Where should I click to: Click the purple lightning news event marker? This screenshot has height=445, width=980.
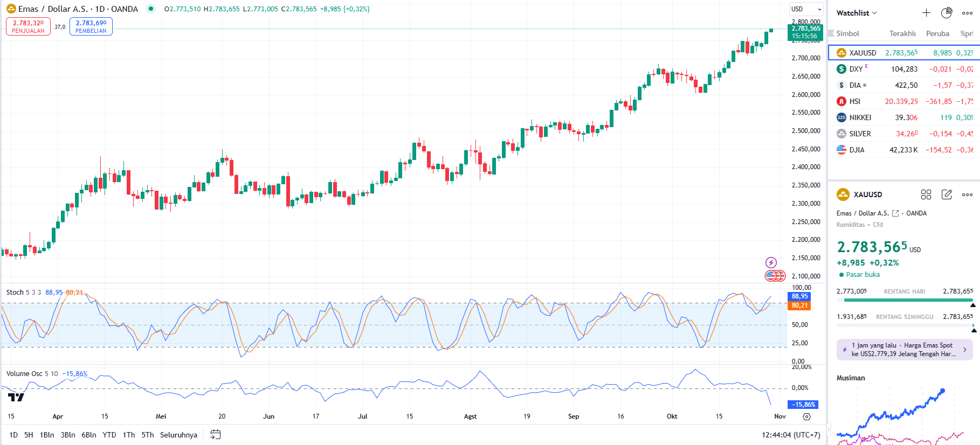[771, 262]
